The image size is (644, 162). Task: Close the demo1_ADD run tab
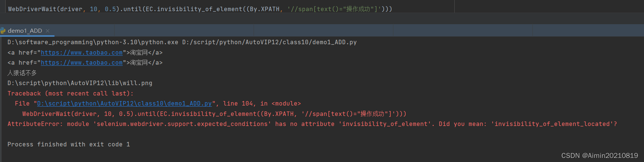pyautogui.click(x=48, y=31)
